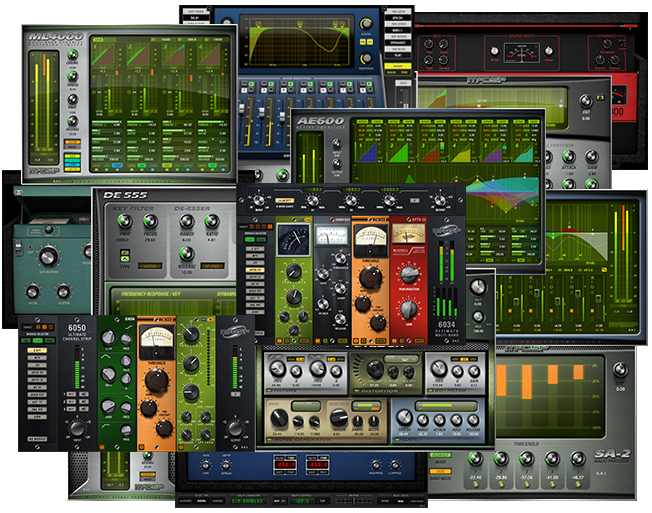Click first crossover frequency knob in 6034

[x=312, y=201]
